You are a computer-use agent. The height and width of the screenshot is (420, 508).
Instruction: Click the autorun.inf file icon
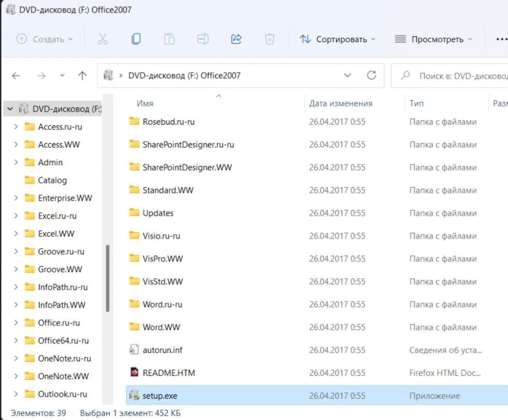[134, 350]
